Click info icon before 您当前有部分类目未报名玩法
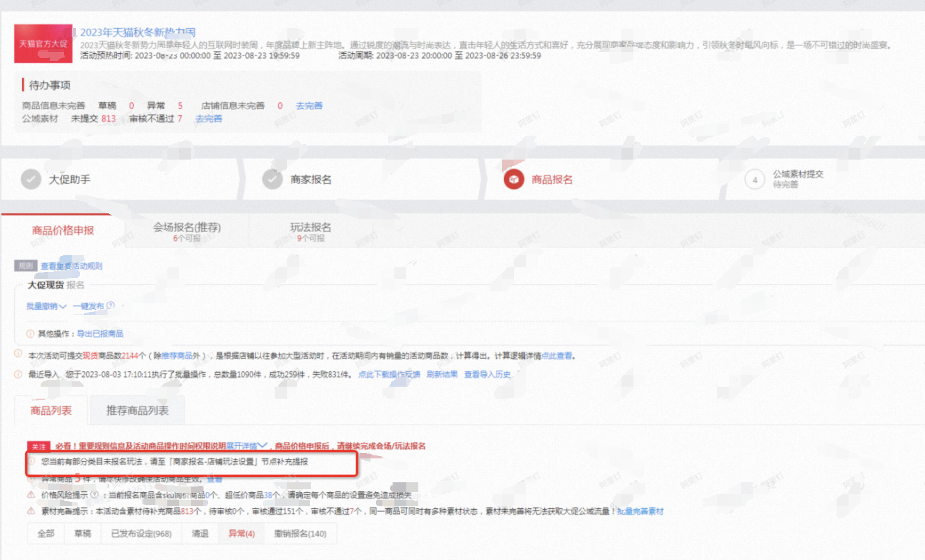The width and height of the screenshot is (925, 560). [x=31, y=461]
